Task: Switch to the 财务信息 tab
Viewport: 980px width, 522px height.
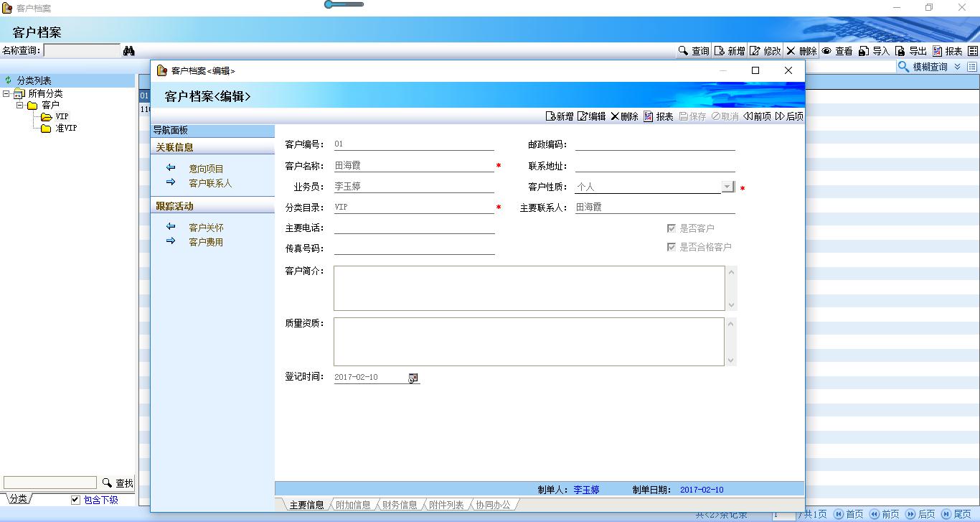Action: coord(400,505)
